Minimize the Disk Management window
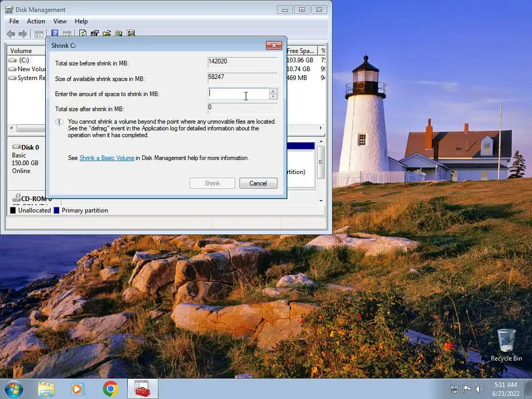Screen dimensions: 532x399 click(x=285, y=10)
